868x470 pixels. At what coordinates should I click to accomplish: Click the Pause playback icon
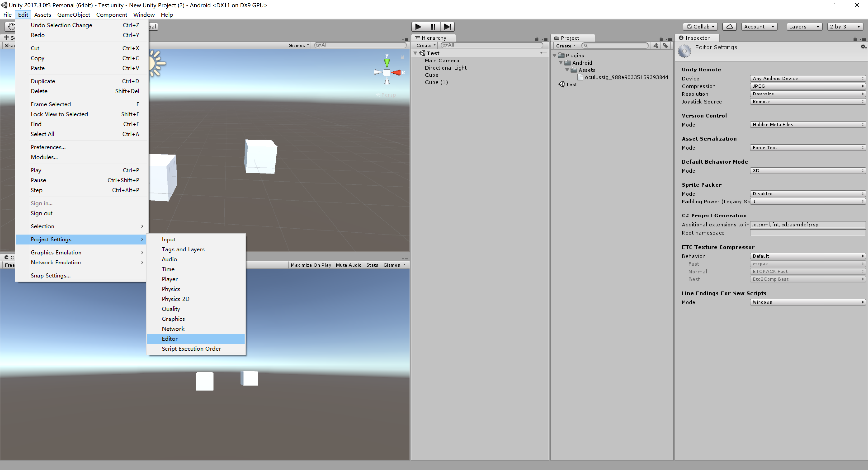pos(433,27)
